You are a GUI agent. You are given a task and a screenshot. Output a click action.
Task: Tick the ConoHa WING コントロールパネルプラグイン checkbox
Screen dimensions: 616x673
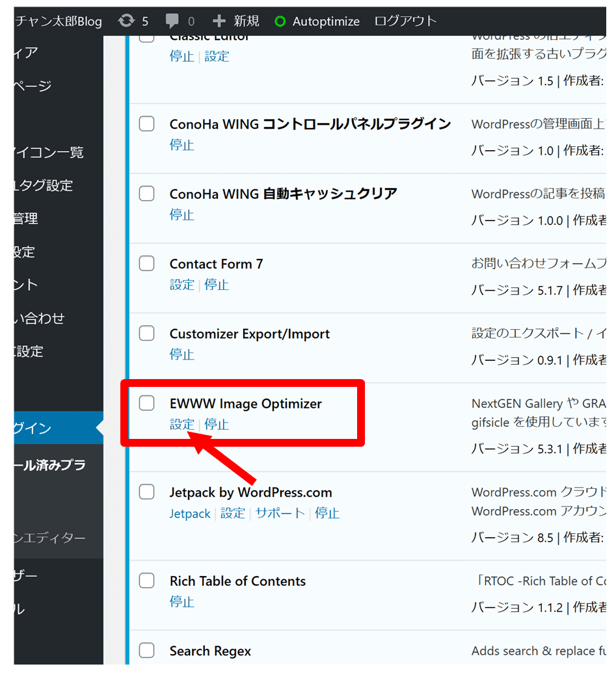147,124
